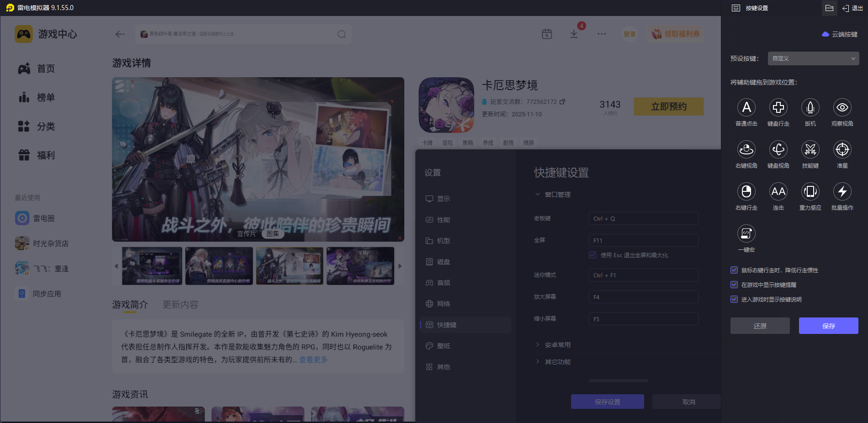868x423 pixels.
Task: Open 显示 settings tab
Action: coord(465,199)
